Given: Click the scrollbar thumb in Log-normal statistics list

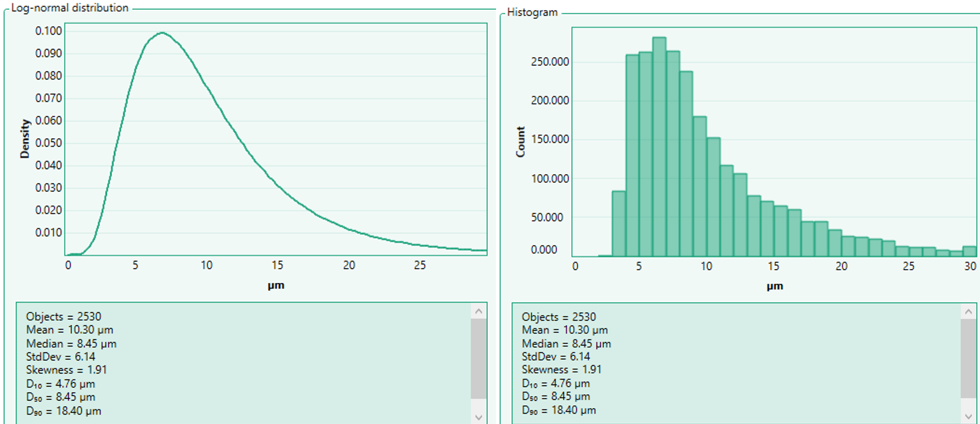Looking at the screenshot, I should point(478,359).
